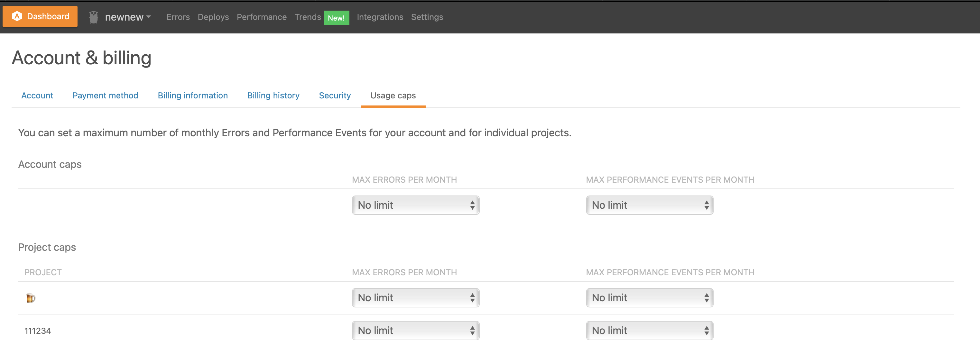The height and width of the screenshot is (346, 980).
Task: Open the Billing history tab
Action: coord(273,96)
